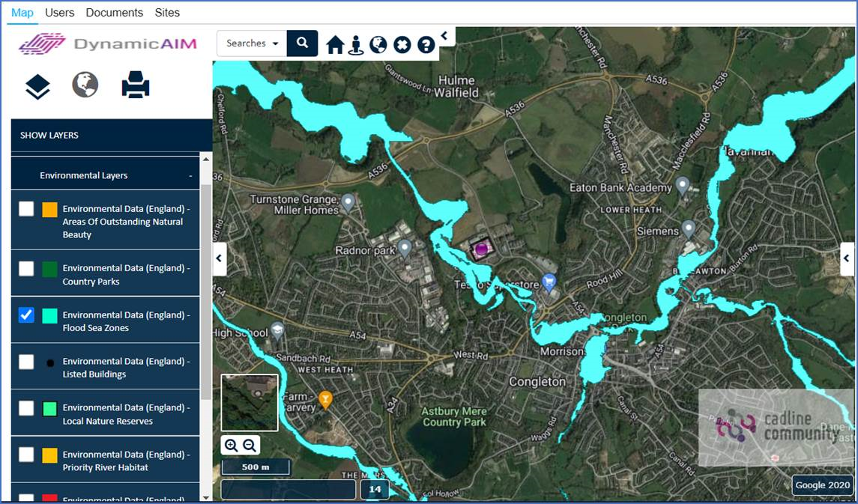This screenshot has height=504, width=858.
Task: Click the 500 m scale bar
Action: point(256,467)
